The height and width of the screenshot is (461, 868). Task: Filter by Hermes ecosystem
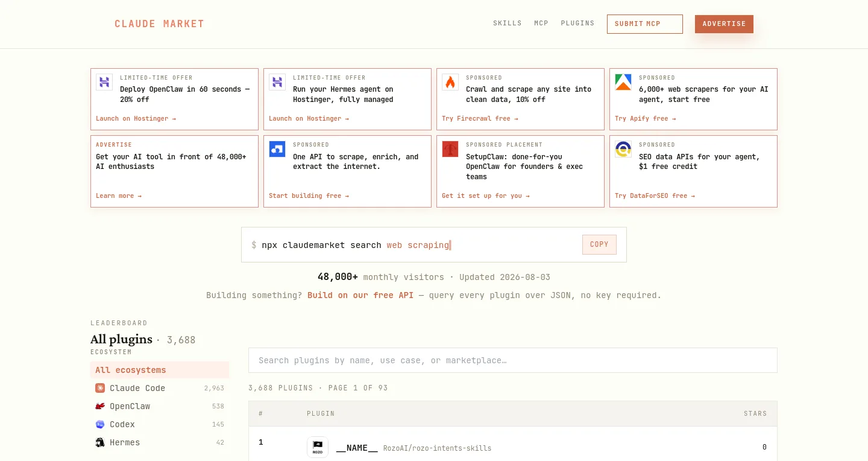160,442
